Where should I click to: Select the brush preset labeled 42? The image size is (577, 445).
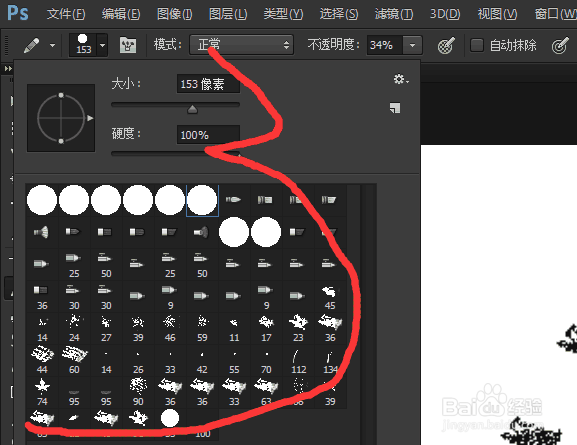(x=202, y=360)
